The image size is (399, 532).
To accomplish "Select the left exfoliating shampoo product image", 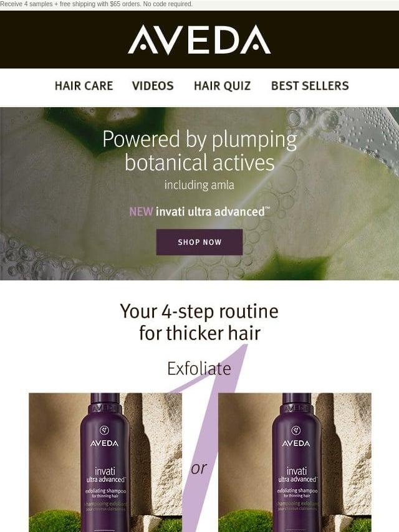I will (x=105, y=462).
